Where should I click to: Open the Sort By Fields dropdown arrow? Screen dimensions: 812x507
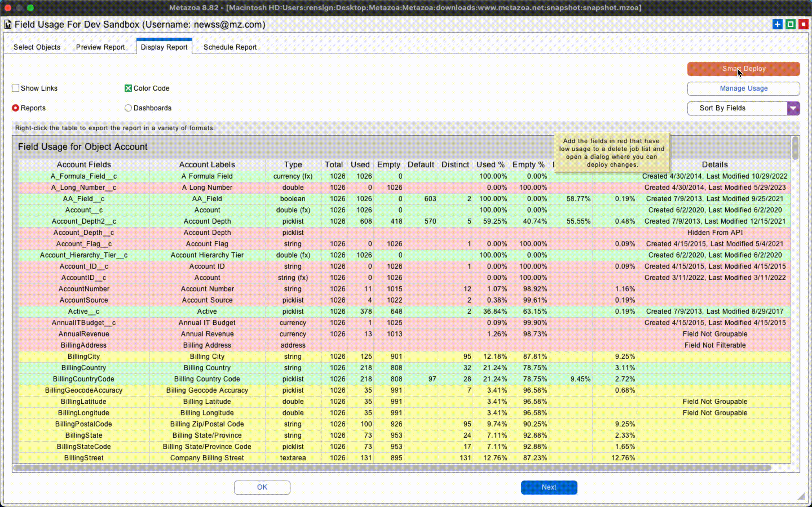tap(793, 108)
